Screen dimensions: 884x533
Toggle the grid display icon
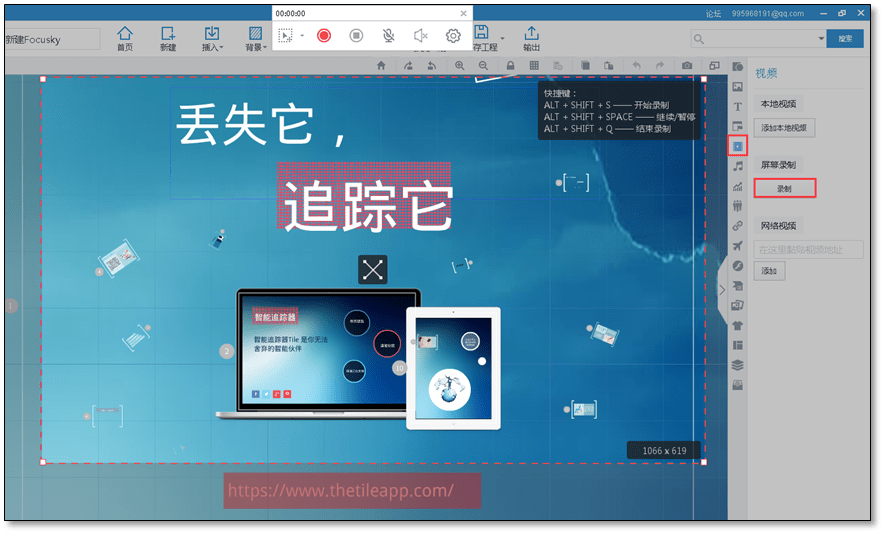534,65
